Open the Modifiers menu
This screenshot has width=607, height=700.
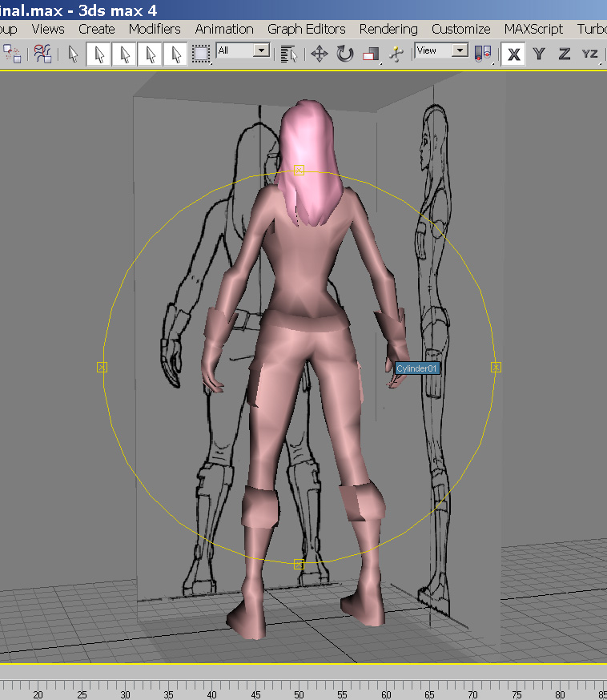click(x=155, y=29)
